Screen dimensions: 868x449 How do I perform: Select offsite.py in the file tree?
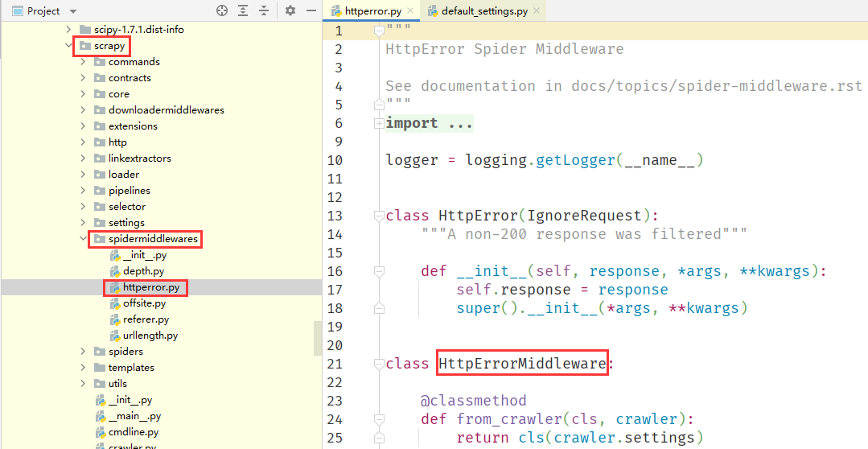(144, 303)
